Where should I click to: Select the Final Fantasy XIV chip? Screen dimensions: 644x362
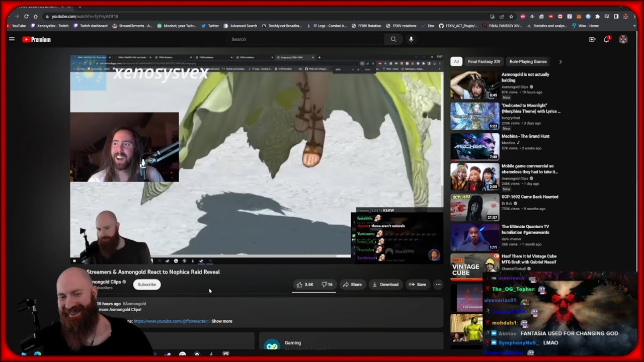[x=484, y=61]
